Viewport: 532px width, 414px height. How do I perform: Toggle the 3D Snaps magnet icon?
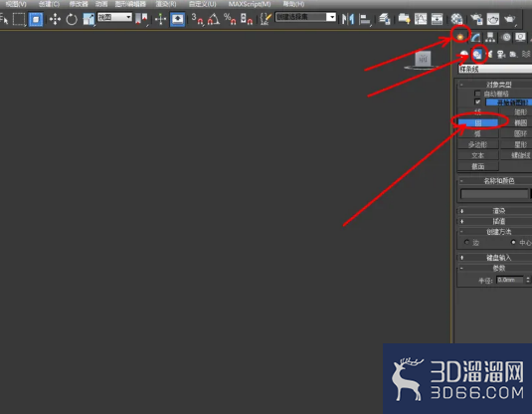pos(197,19)
